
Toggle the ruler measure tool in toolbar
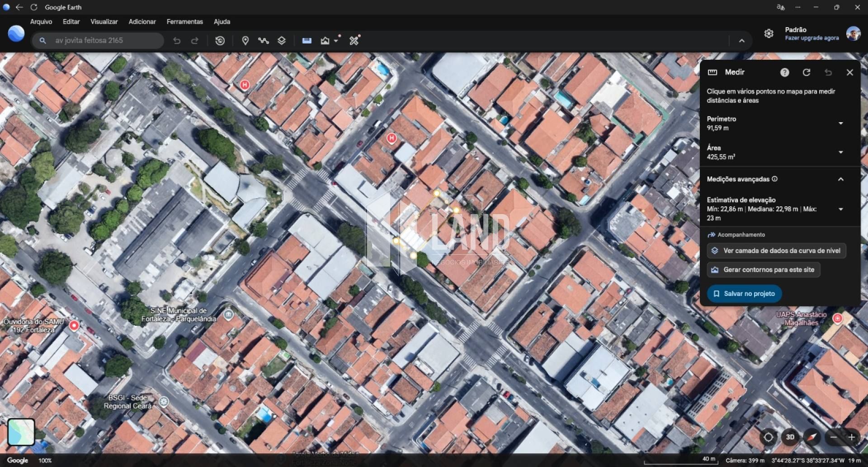pos(307,41)
